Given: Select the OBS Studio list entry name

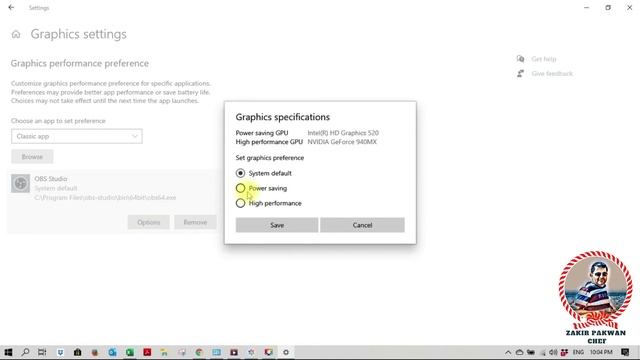Looking at the screenshot, I should point(51,179).
